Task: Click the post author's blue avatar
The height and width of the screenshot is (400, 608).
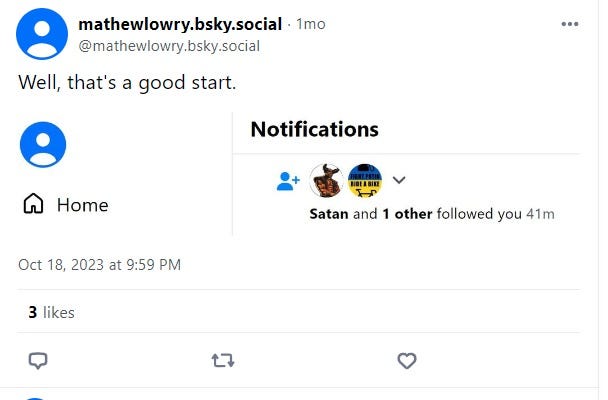Action: click(x=42, y=34)
